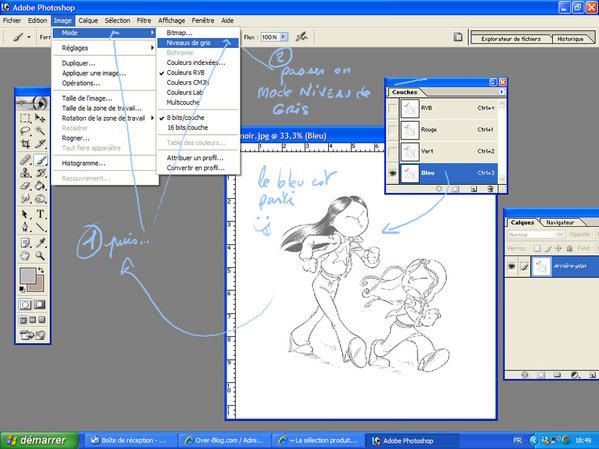Select the Brush tool in toolbox
Viewport: 599px width, 449px height.
point(40,160)
